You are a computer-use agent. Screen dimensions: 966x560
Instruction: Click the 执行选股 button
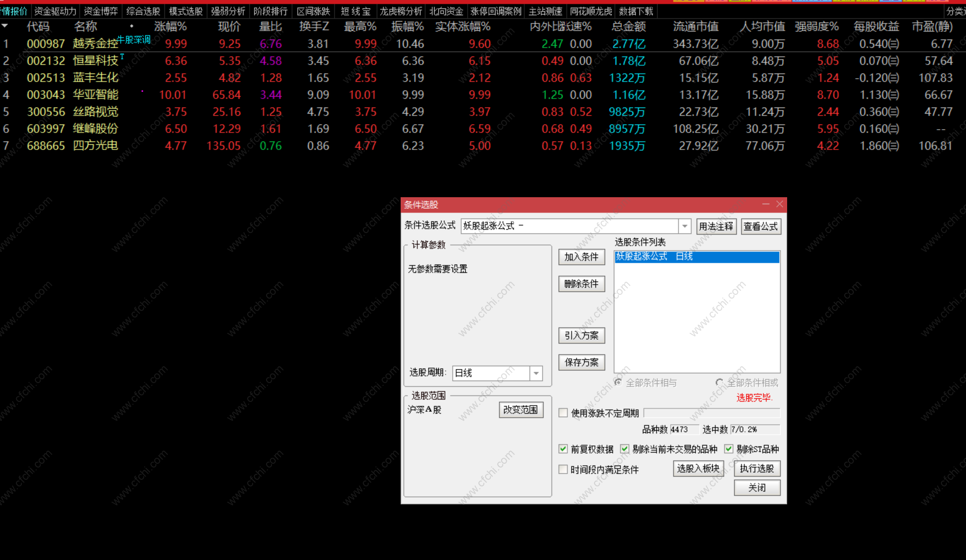click(x=756, y=468)
